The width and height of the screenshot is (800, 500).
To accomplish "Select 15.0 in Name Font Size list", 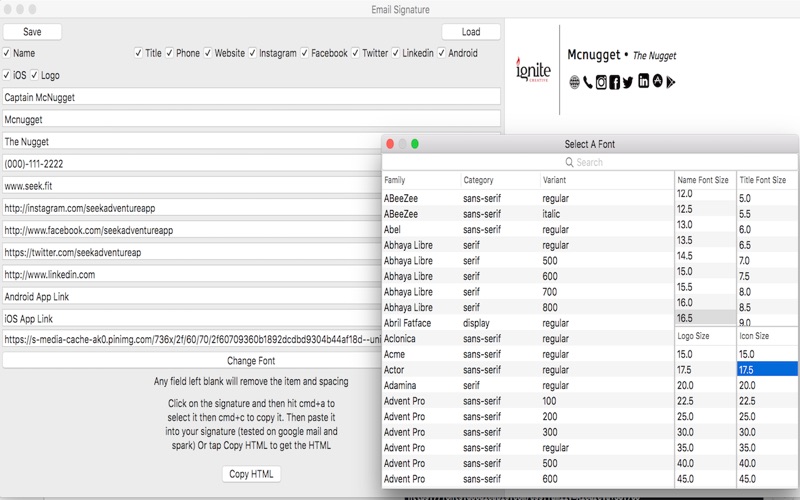I will pyautogui.click(x=686, y=271).
